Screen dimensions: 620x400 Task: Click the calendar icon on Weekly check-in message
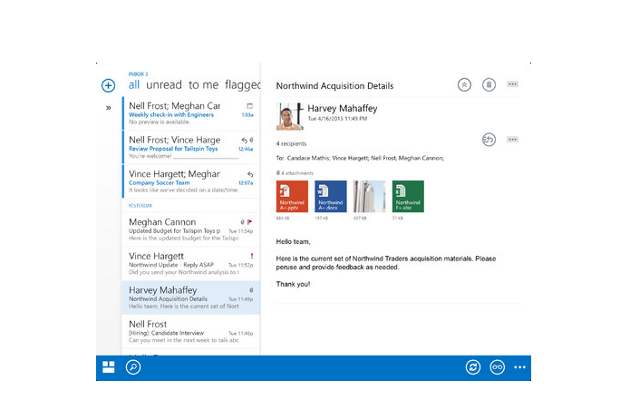point(250,106)
